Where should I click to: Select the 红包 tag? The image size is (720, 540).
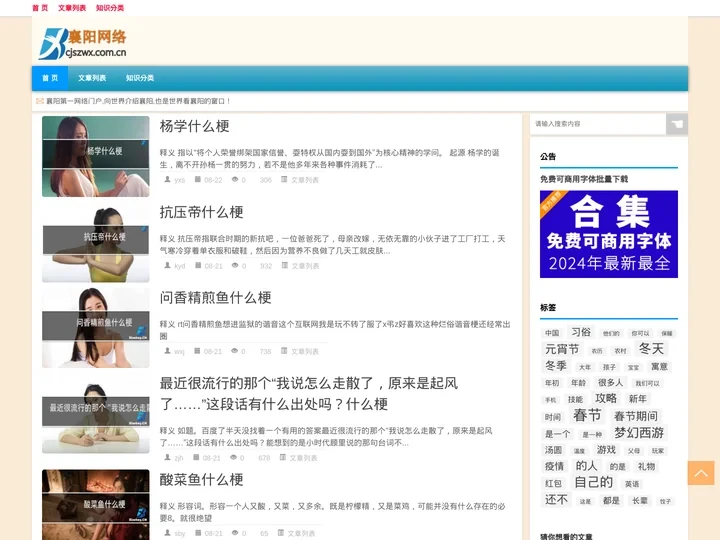click(x=553, y=484)
